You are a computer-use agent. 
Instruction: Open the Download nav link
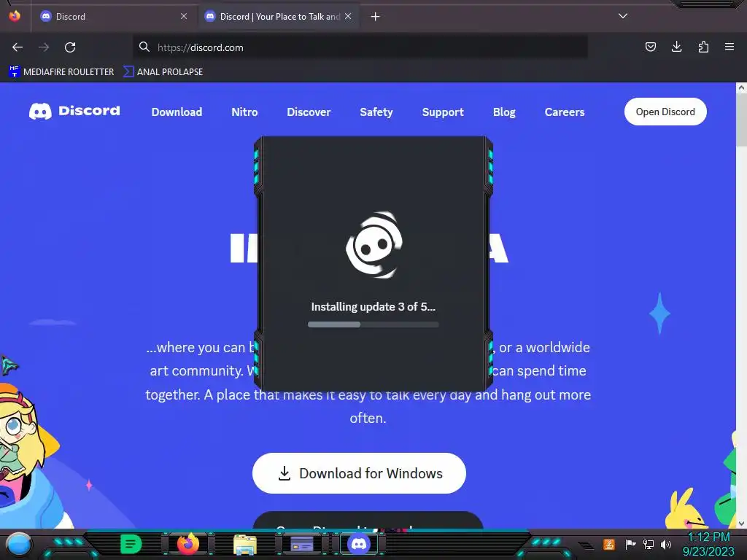point(177,112)
